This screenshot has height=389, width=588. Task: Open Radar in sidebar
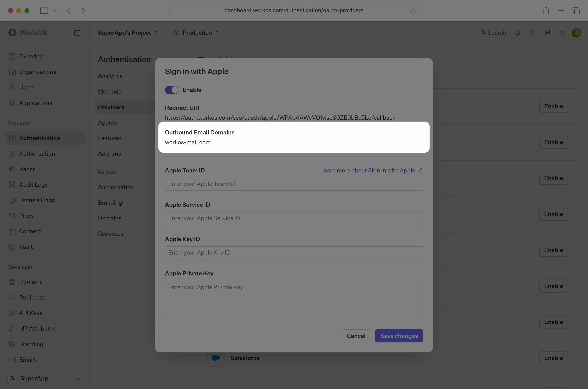pyautogui.click(x=45, y=169)
